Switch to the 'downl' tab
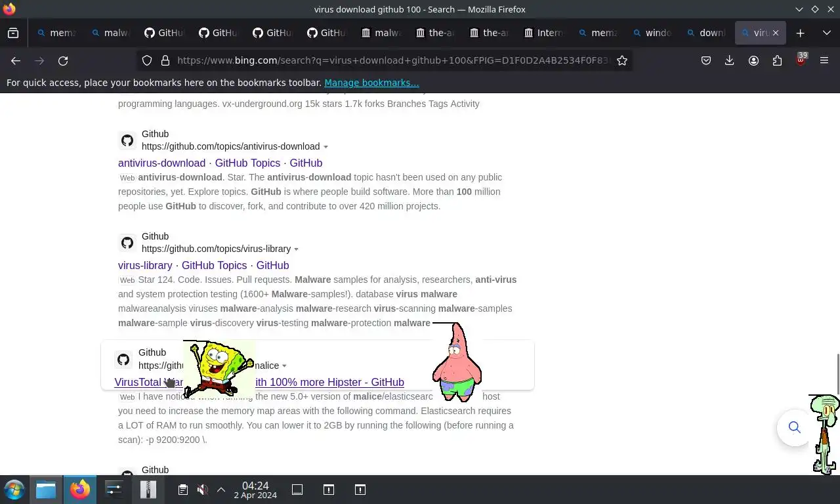This screenshot has height=504, width=840. point(706,33)
